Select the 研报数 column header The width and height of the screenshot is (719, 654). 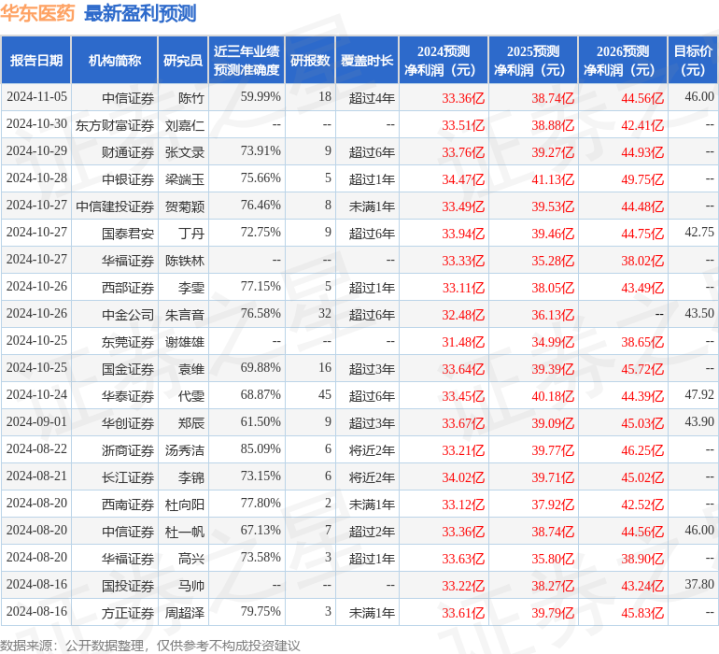(x=310, y=60)
